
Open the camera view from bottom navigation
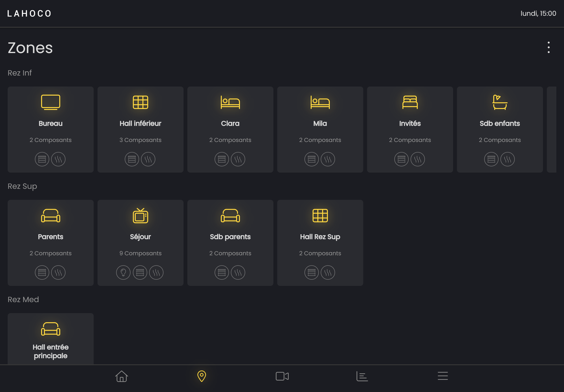click(x=282, y=376)
